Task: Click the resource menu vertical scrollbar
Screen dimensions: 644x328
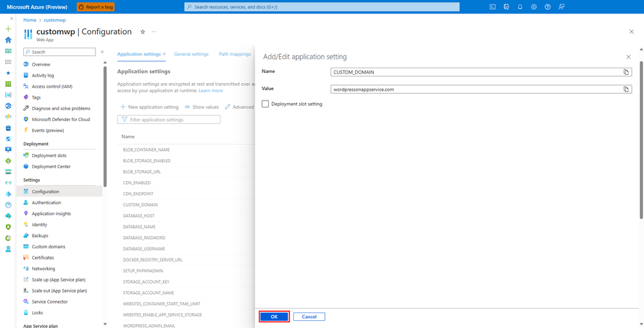Action: click(x=105, y=126)
